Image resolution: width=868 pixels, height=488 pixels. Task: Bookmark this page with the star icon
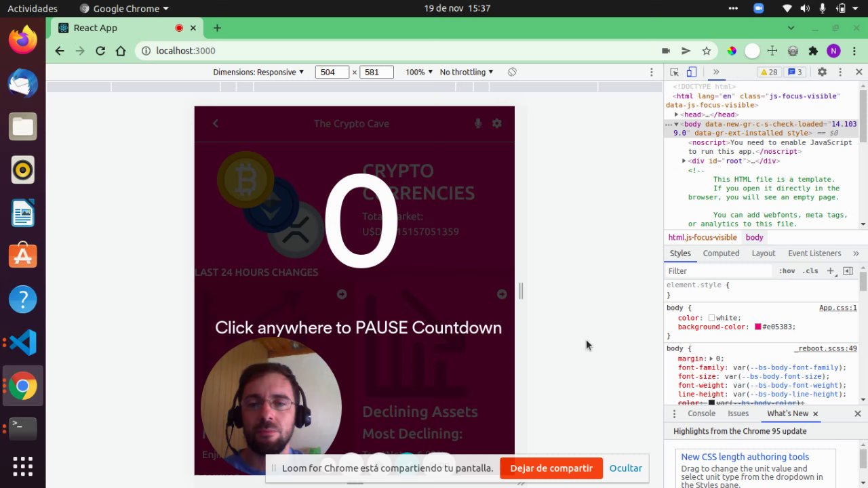pos(707,51)
